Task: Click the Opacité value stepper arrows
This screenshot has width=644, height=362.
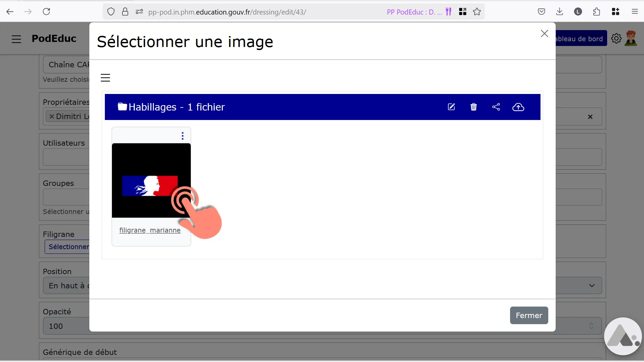Action: (x=591, y=326)
